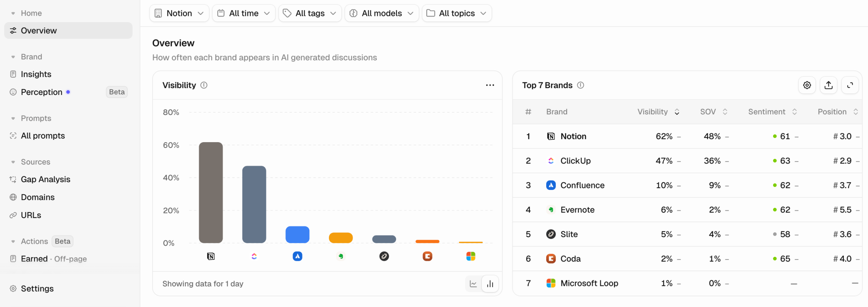Select the Confluence brand name in table
The image size is (868, 307).
tap(583, 185)
